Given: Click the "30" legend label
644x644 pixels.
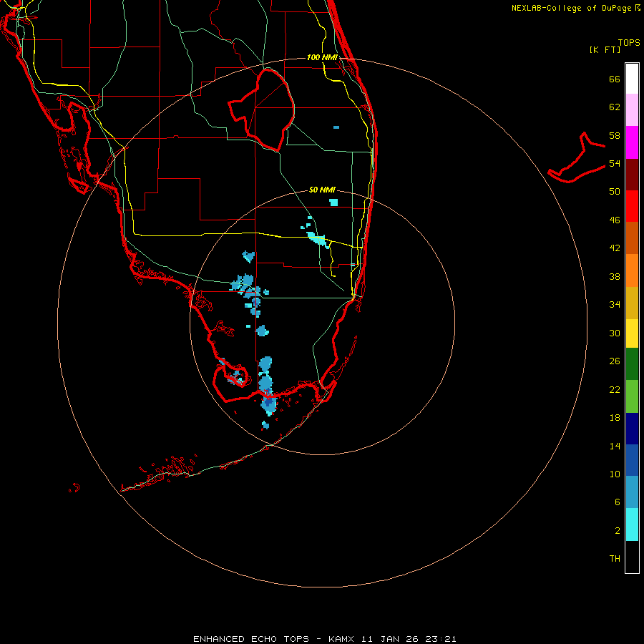Looking at the screenshot, I should coord(615,333).
